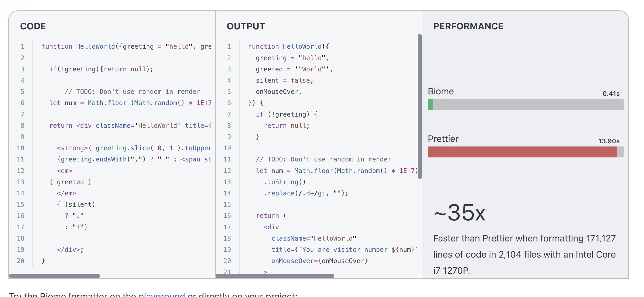Click the green Biome performance bar
This screenshot has height=297, width=644.
430,104
